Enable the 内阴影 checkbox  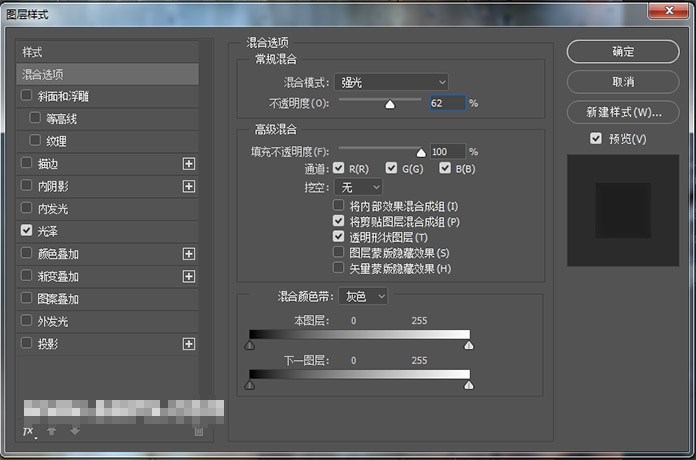click(x=27, y=185)
